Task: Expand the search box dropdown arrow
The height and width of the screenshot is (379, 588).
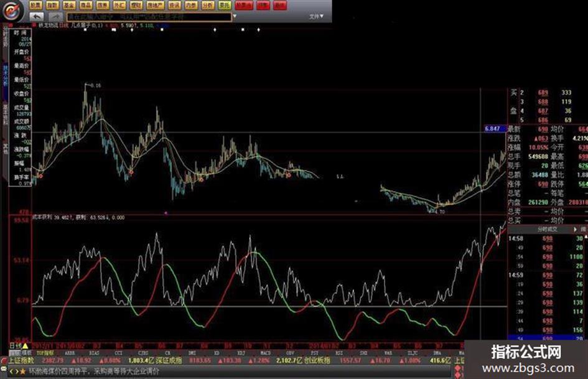Action: click(x=235, y=17)
